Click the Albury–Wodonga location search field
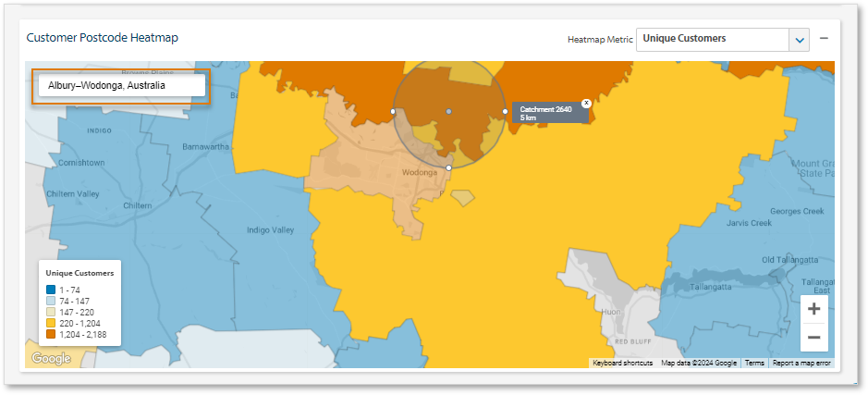Viewport: 868px width, 395px height. click(x=121, y=86)
